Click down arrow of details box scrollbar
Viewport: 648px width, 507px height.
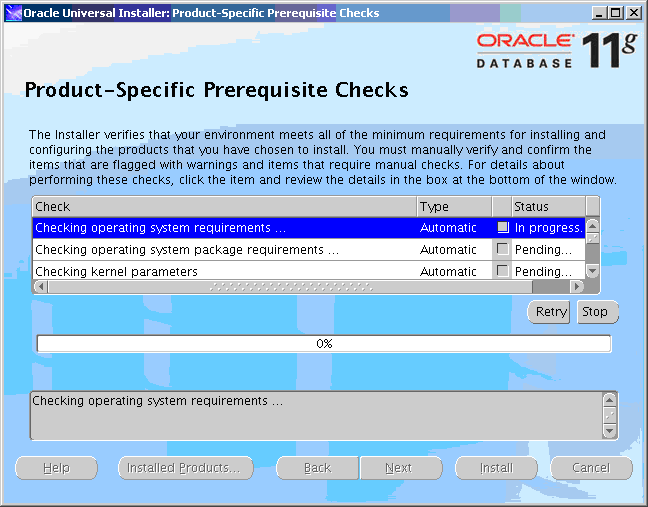tap(609, 431)
